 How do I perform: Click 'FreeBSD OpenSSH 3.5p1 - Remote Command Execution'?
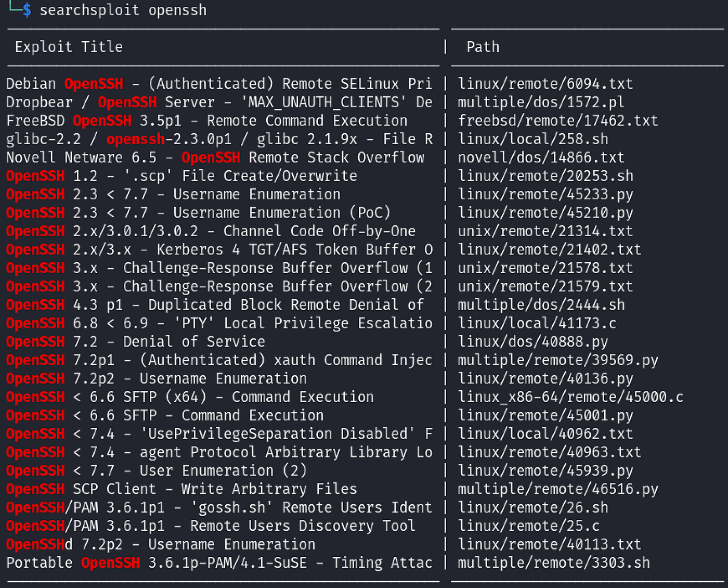pos(206,121)
